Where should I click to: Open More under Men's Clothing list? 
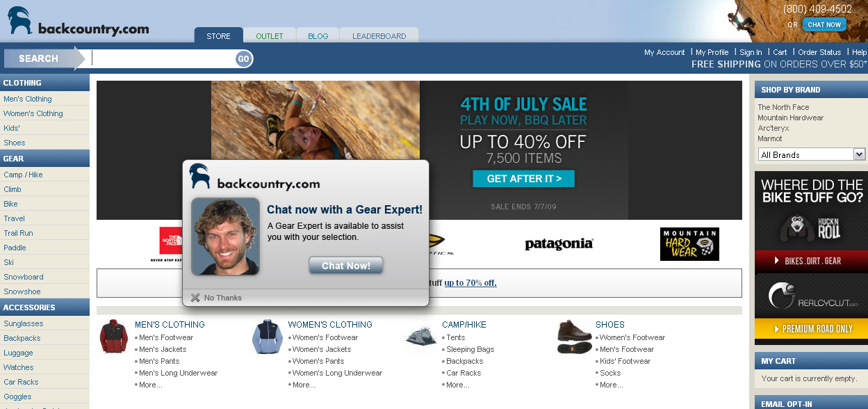click(151, 385)
